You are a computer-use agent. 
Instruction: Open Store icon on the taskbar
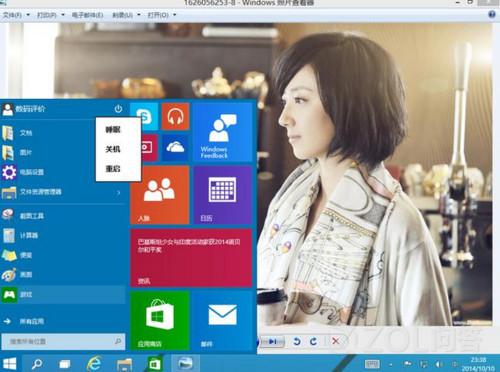155,364
